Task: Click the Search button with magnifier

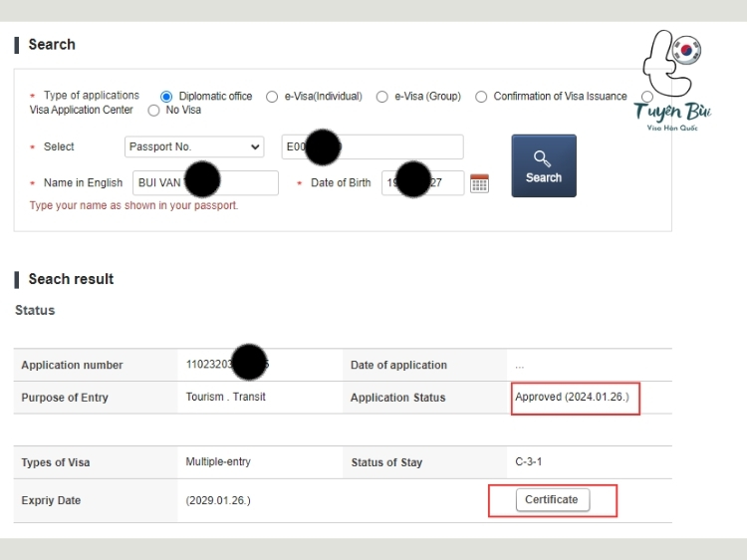Action: [544, 165]
